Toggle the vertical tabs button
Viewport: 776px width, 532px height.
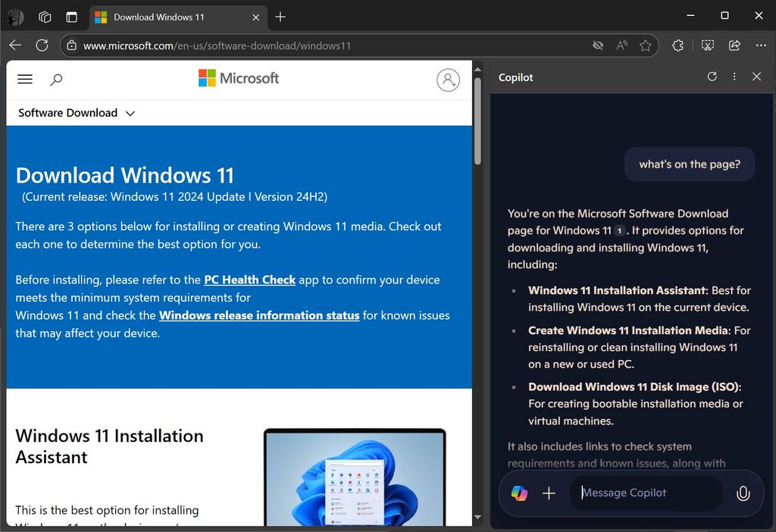(71, 17)
